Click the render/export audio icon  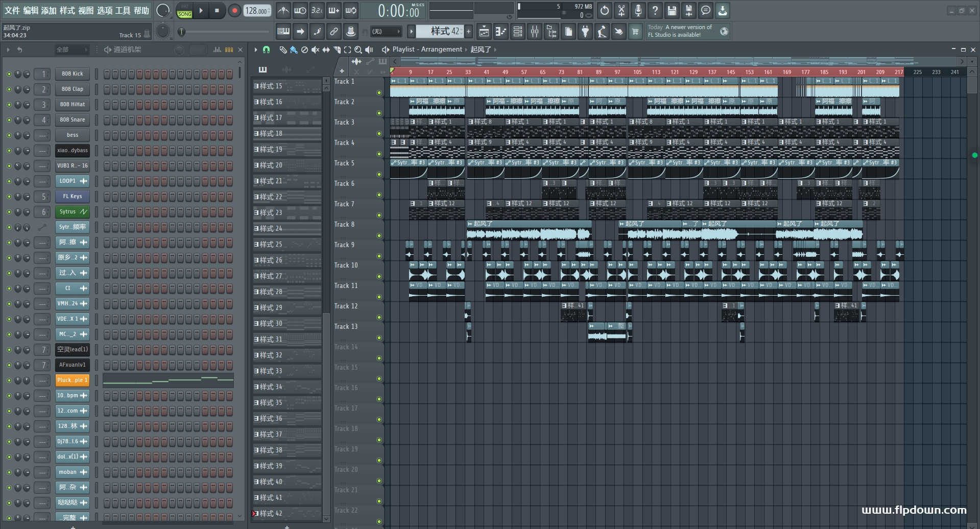click(689, 10)
